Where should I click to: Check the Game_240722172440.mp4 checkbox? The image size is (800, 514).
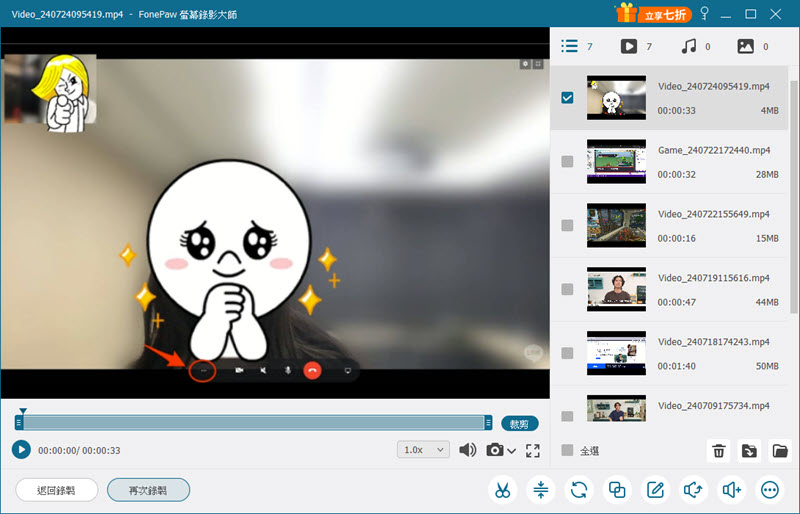(x=567, y=161)
